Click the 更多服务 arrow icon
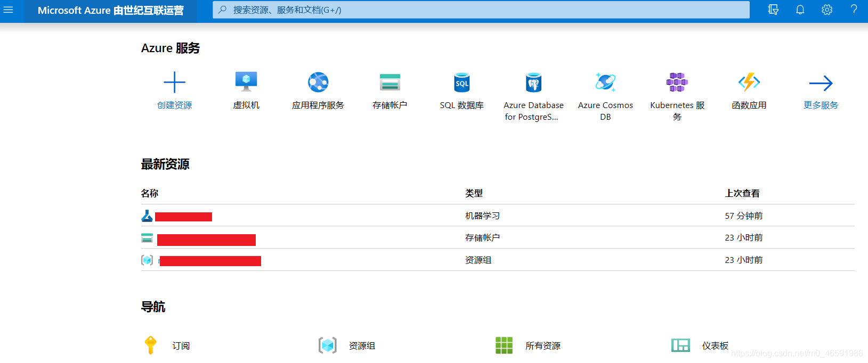This screenshot has width=868, height=363. [x=821, y=83]
